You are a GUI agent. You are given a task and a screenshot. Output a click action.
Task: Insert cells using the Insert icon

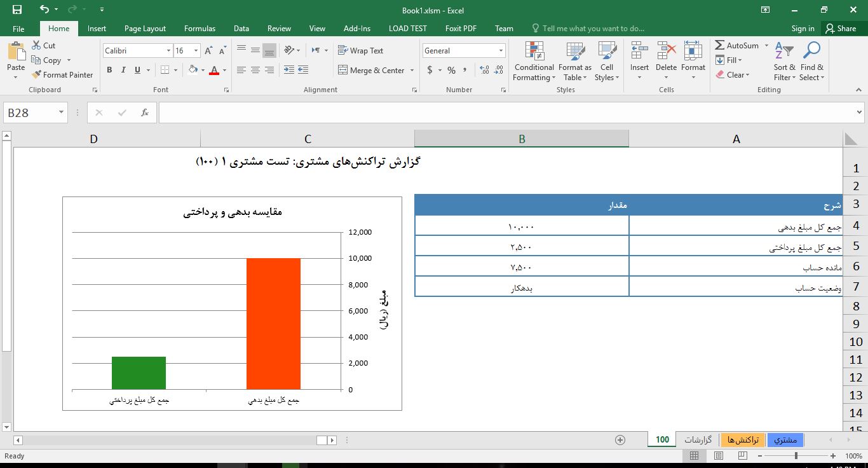(639, 51)
